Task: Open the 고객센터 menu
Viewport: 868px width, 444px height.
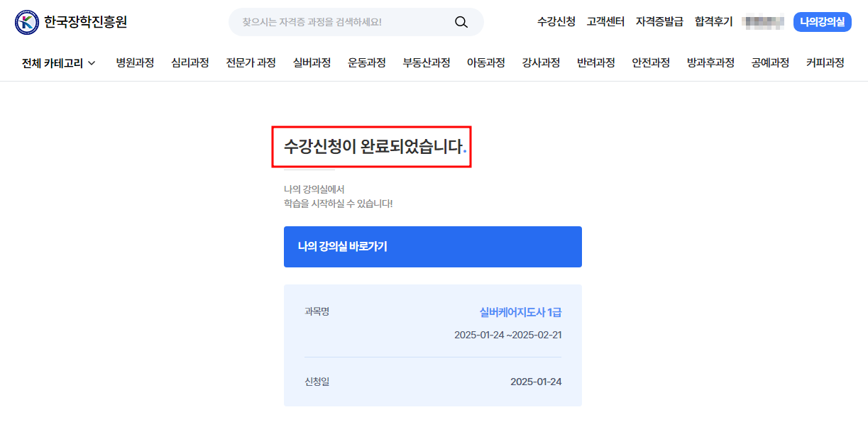Action: (x=604, y=21)
